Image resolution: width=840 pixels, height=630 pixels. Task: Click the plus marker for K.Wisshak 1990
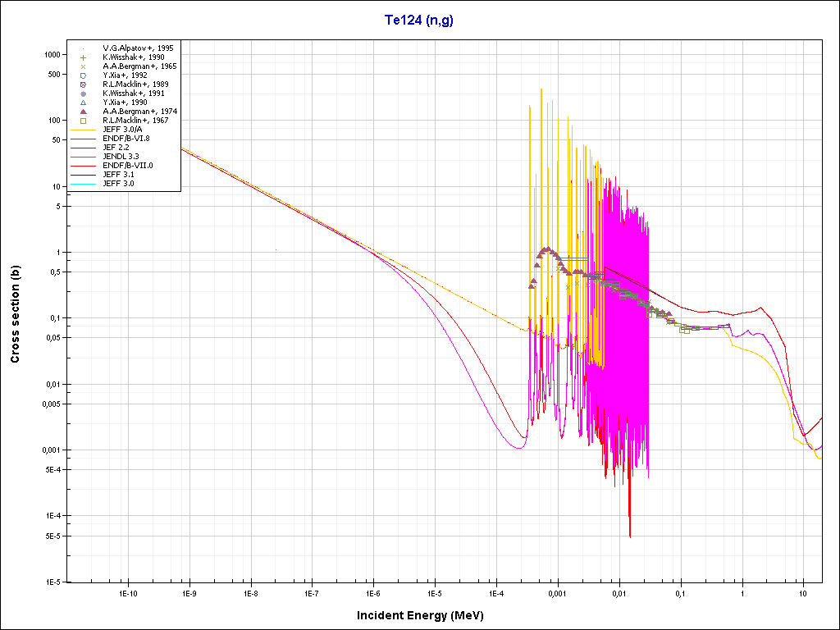coord(83,57)
